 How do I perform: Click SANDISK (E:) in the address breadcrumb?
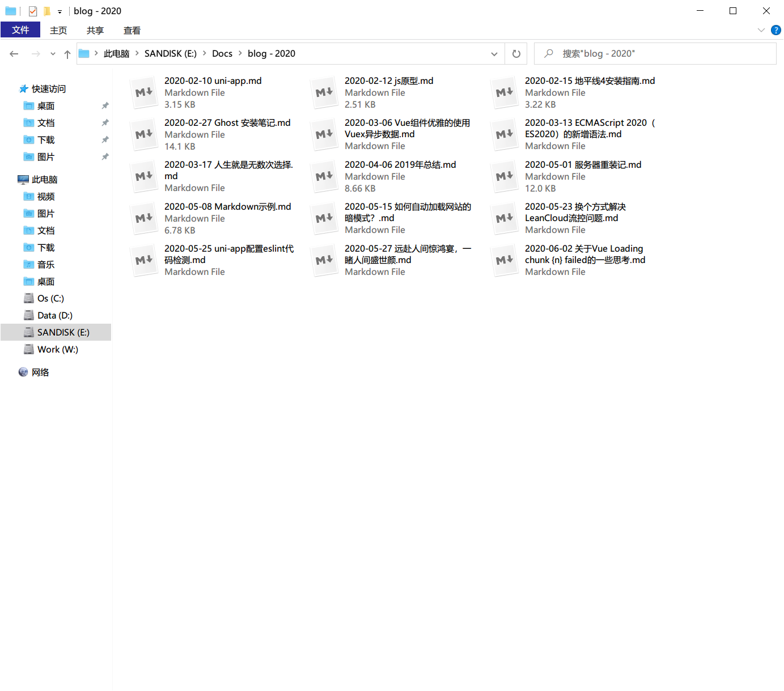pos(170,54)
